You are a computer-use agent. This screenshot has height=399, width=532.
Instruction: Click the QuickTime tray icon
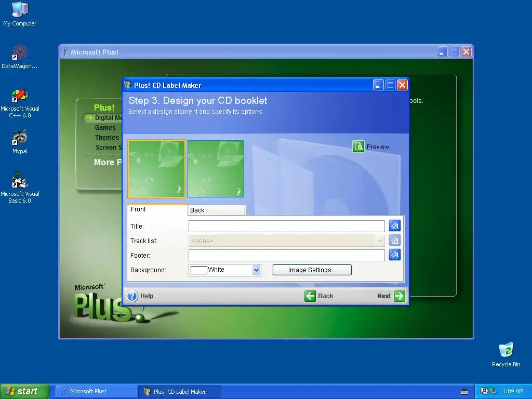point(484,391)
